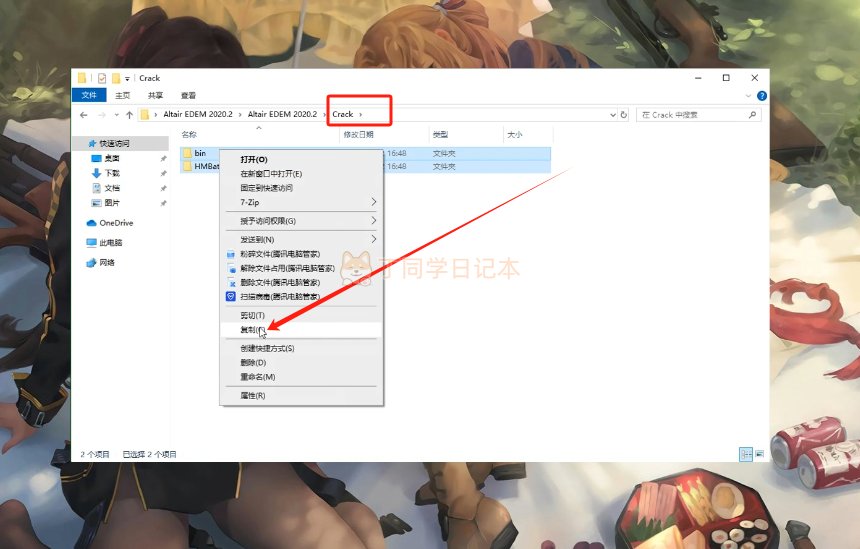Choose 删除文件(腾讯电脑管家) in context menu
Viewport: 860px width, 549px height.
301,282
